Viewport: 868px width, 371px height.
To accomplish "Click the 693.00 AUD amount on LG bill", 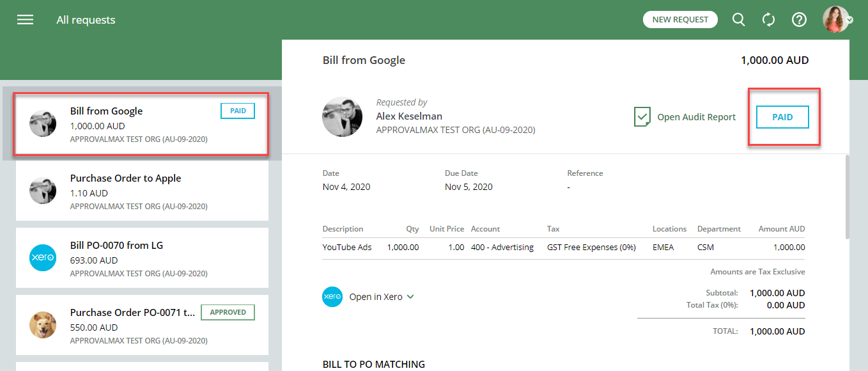I will [x=94, y=260].
